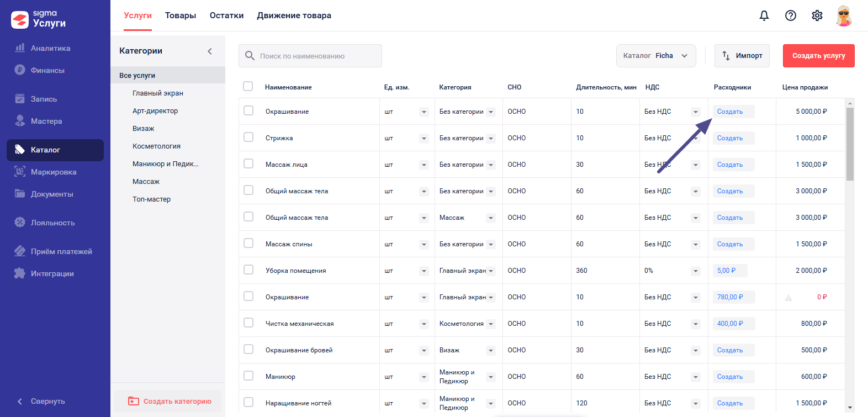Click Маникюр и Педик... category

(x=165, y=164)
